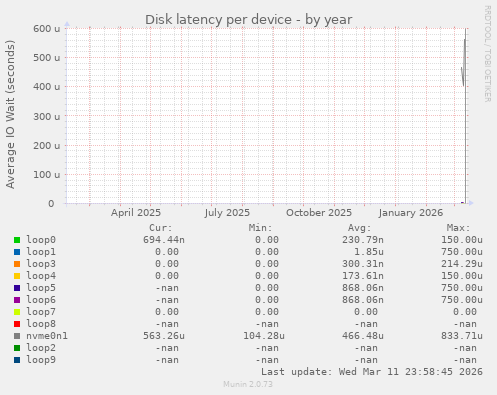The image size is (497, 395).
Task: Click the loop1 blue legend swatch
Action: click(x=17, y=252)
